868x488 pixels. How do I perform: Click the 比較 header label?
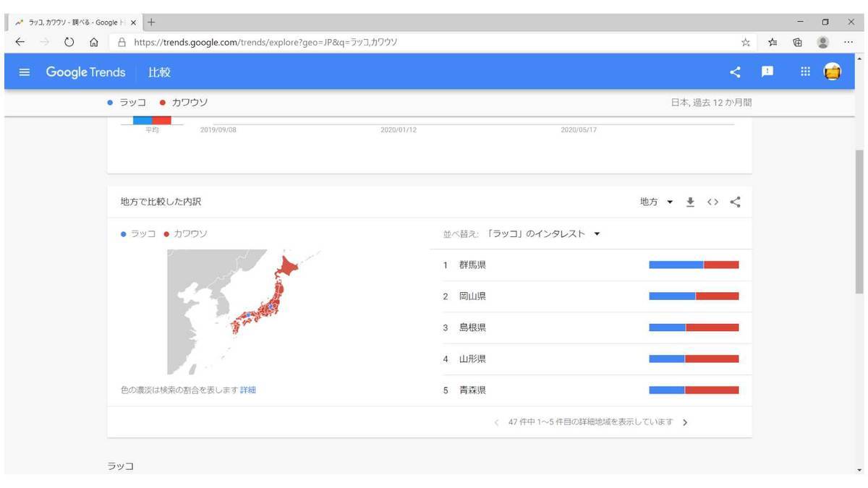(160, 72)
